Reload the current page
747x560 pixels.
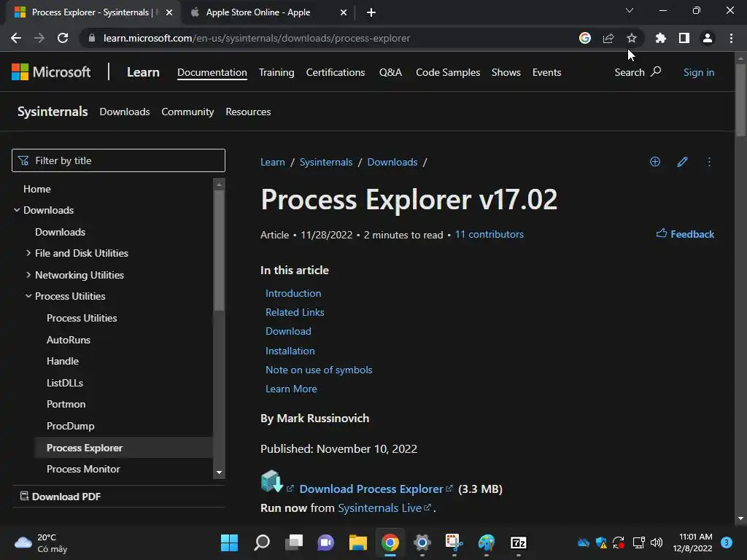coord(63,38)
